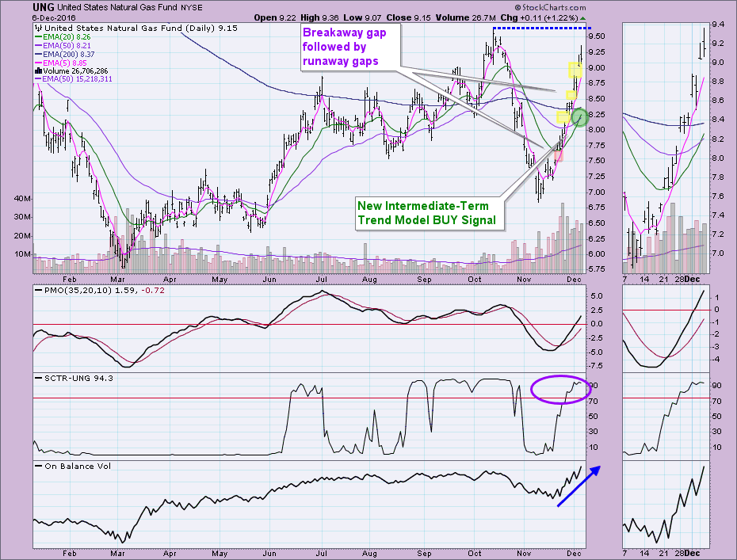The image size is (737, 560).
Task: Click the Chg +0.11 (+1.22%) value
Action: click(x=539, y=18)
